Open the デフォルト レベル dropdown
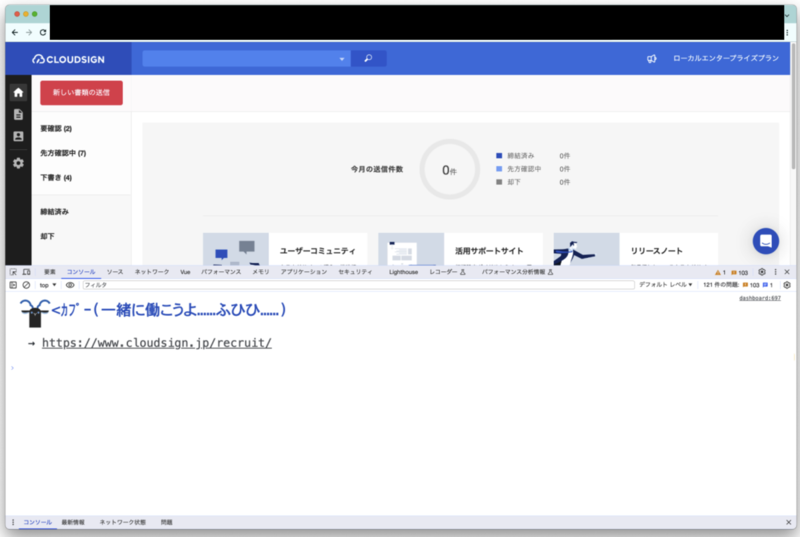Screen dimensions: 800x537 pos(665,285)
